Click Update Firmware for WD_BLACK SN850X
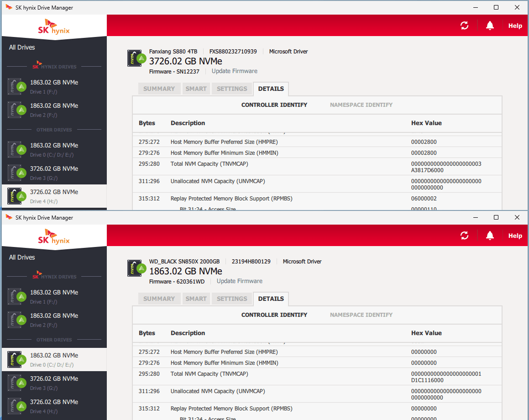This screenshot has width=529, height=420. pos(240,281)
